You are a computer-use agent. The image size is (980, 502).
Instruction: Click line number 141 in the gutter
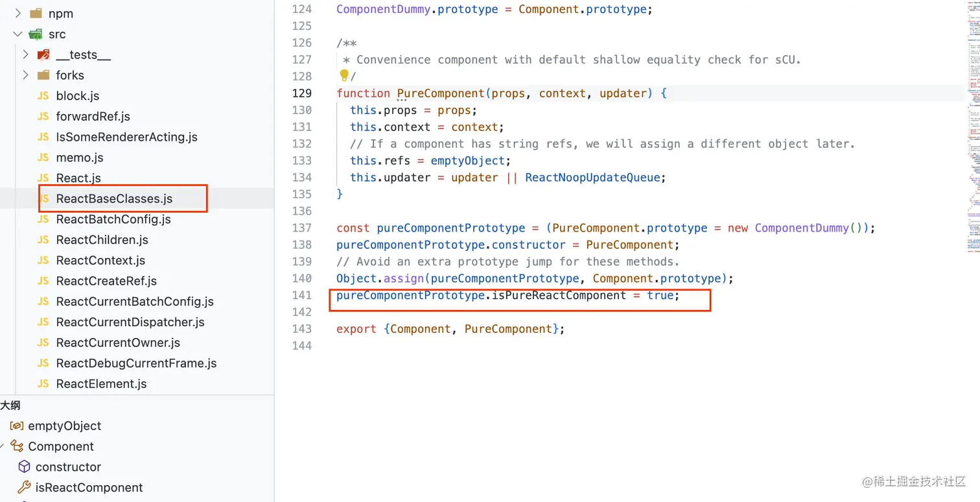[x=301, y=296]
